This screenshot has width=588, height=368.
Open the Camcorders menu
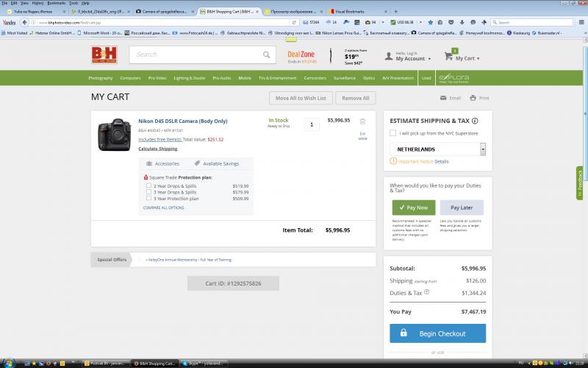315,78
